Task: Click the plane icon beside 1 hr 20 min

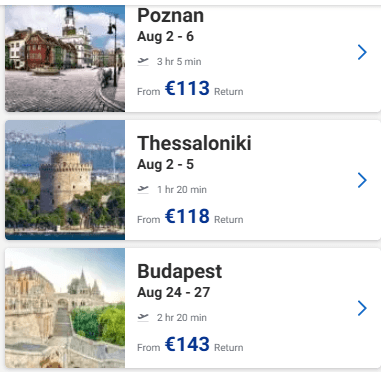Action: pos(143,189)
